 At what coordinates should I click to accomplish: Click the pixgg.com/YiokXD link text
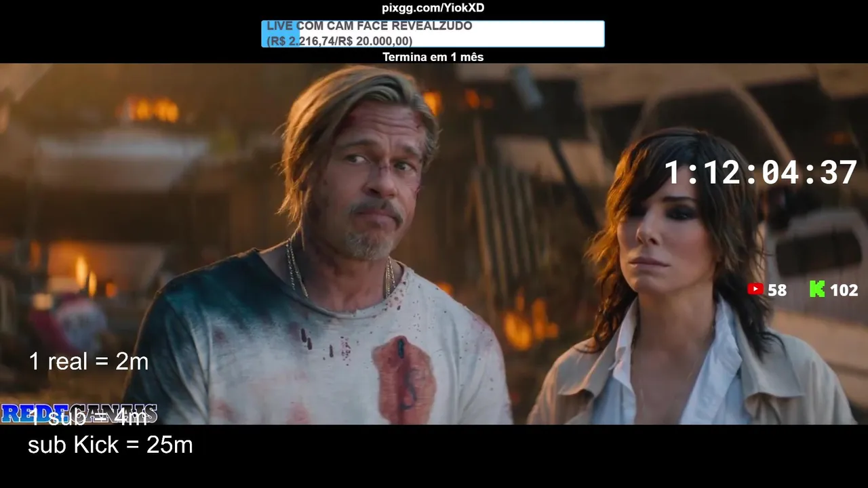pyautogui.click(x=433, y=8)
